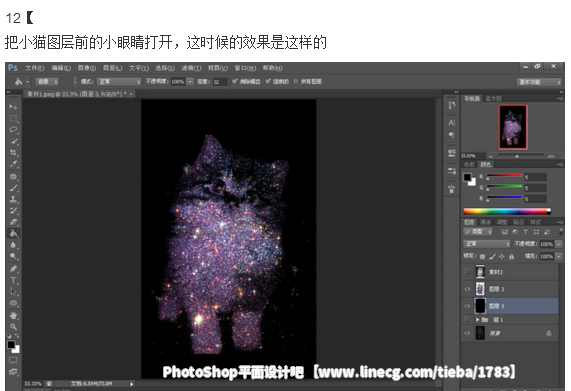Select the Blur tool

[x=13, y=245]
